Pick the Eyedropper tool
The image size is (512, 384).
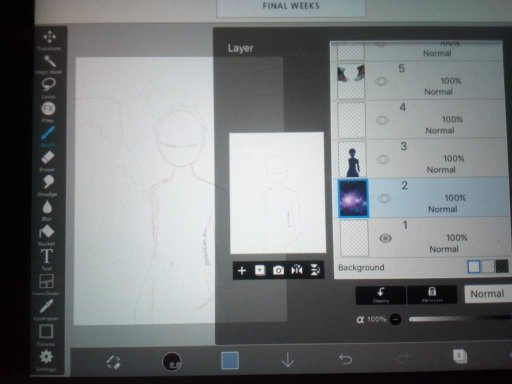tap(46, 310)
